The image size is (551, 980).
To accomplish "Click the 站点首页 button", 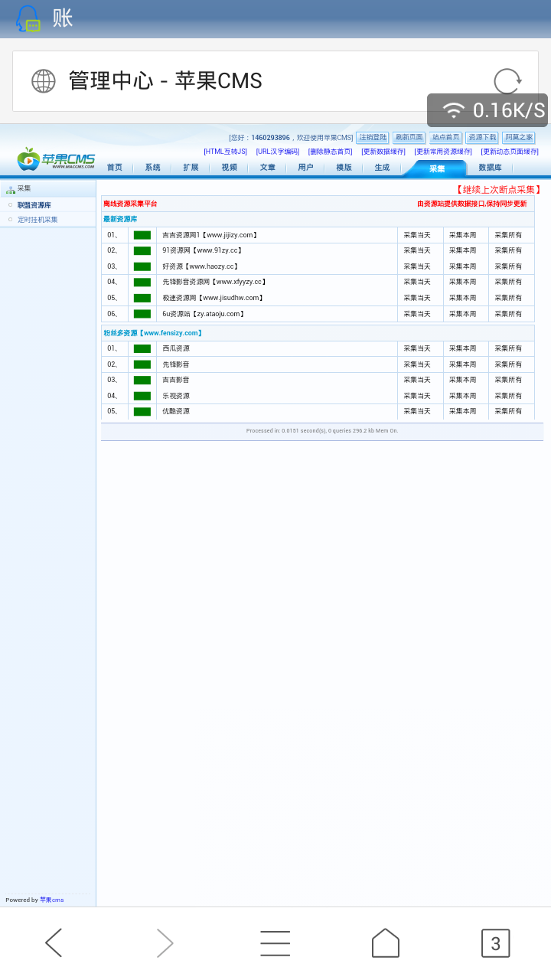I will [x=445, y=138].
